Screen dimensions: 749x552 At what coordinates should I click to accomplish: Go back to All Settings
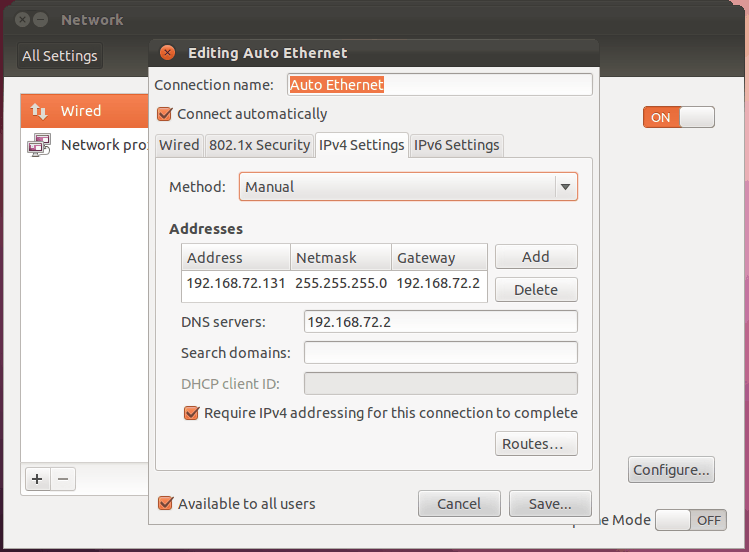point(60,56)
